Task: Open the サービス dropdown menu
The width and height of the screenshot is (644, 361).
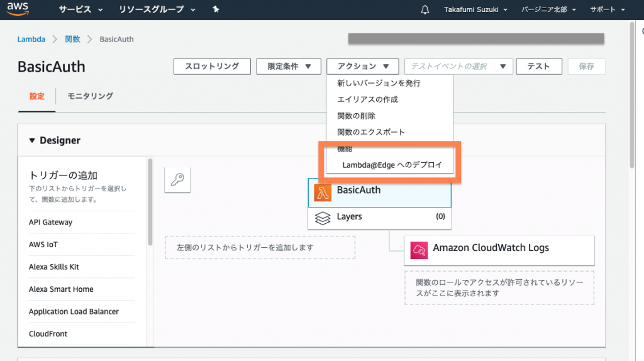Action: point(83,10)
